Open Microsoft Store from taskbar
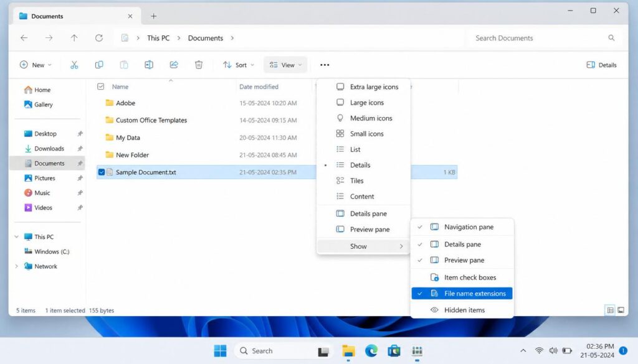Screen dimensions: 638x364 click(394, 350)
